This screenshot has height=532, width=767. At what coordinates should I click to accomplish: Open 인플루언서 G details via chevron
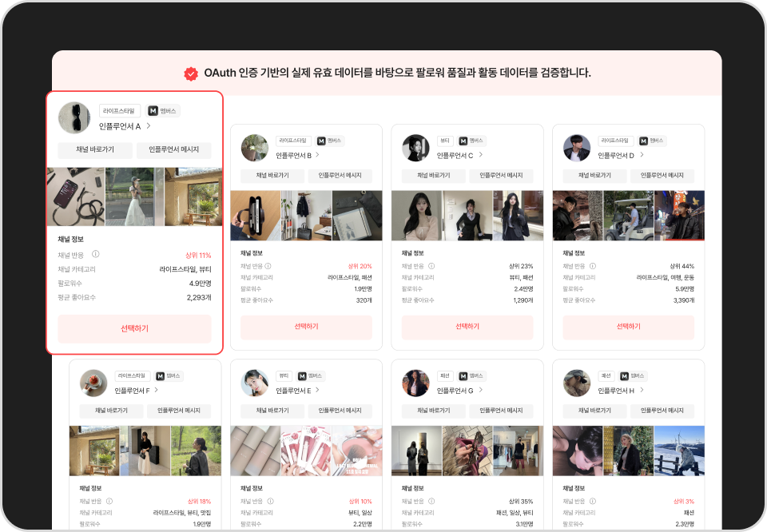coord(481,390)
